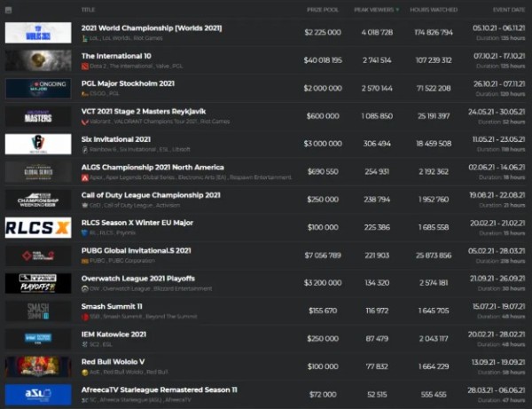Image resolution: width=532 pixels, height=409 pixels.
Task: Click the Overwatch game icon
Action: (85, 289)
